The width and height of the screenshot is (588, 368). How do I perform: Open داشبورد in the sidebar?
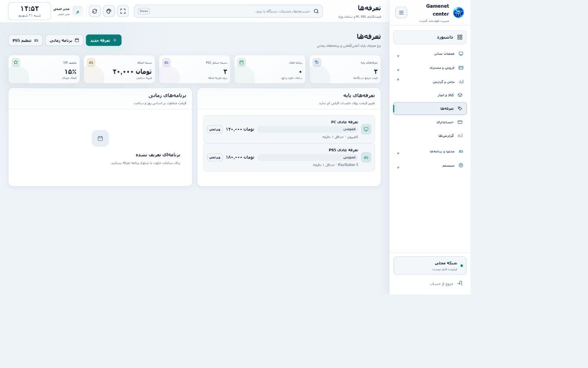tap(430, 37)
